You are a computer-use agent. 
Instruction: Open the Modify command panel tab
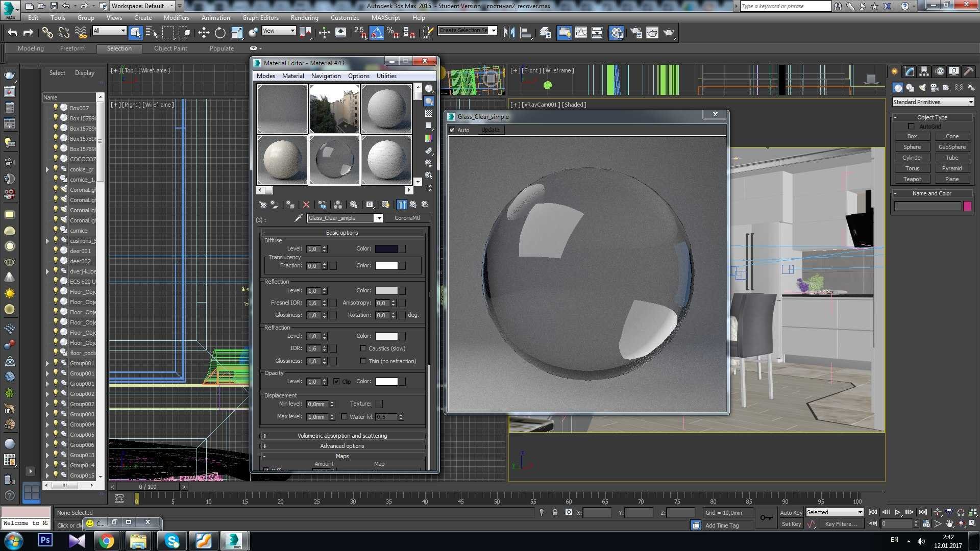pyautogui.click(x=910, y=71)
